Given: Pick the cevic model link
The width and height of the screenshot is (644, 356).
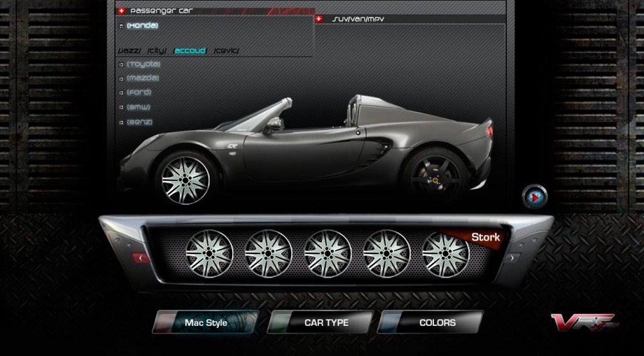Looking at the screenshot, I should (x=226, y=51).
